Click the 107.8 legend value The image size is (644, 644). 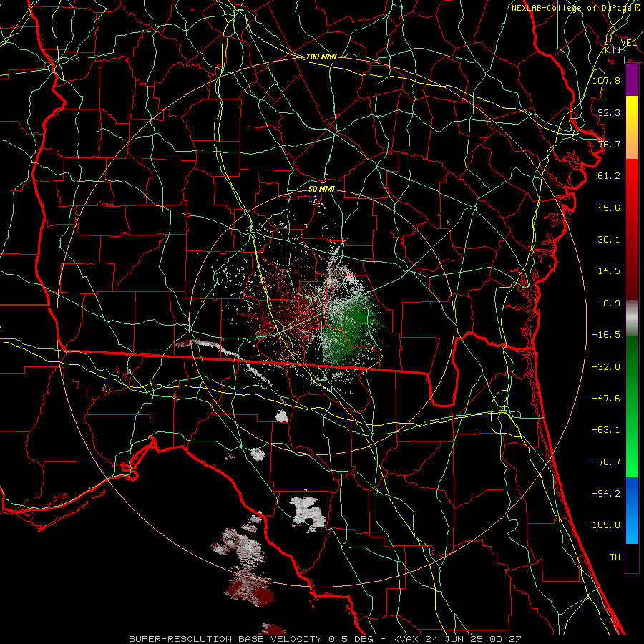606,80
